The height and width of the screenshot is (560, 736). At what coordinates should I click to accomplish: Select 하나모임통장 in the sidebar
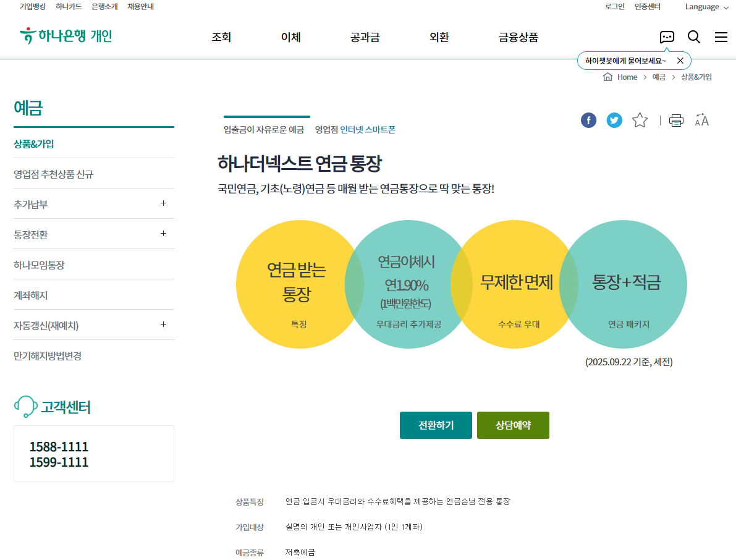[39, 265]
